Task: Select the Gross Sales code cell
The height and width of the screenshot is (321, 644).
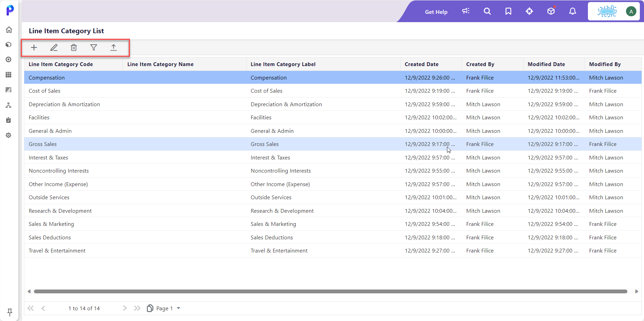Action: coord(73,144)
